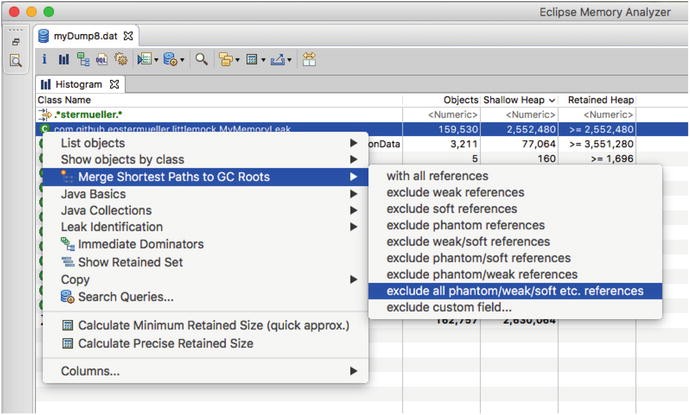Click the Class Name column header
Image resolution: width=690 pixels, height=415 pixels.
tap(219, 100)
